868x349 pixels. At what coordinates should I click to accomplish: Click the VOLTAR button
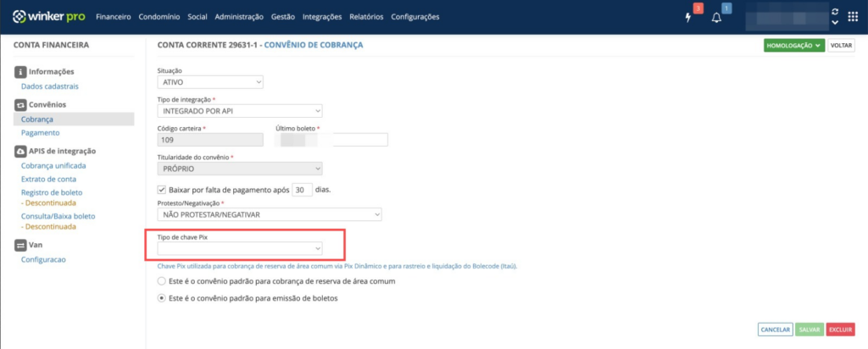[841, 46]
